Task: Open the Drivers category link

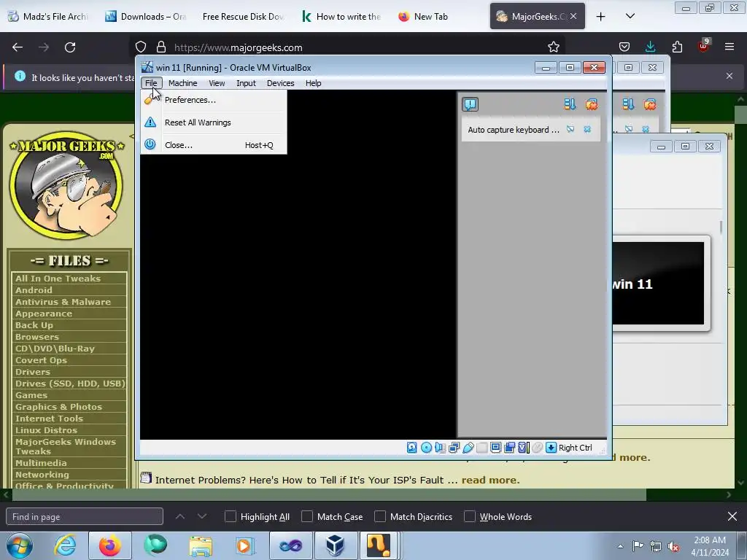Action: (32, 372)
